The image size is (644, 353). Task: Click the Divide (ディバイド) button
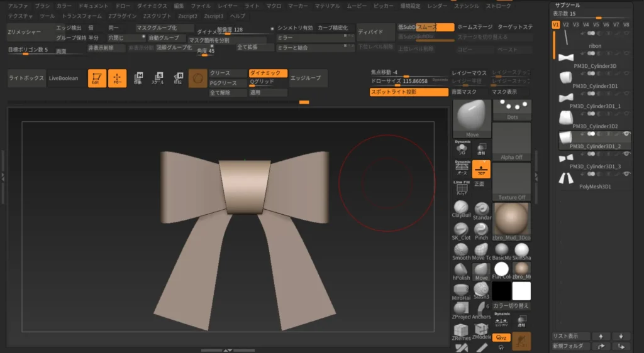375,31
